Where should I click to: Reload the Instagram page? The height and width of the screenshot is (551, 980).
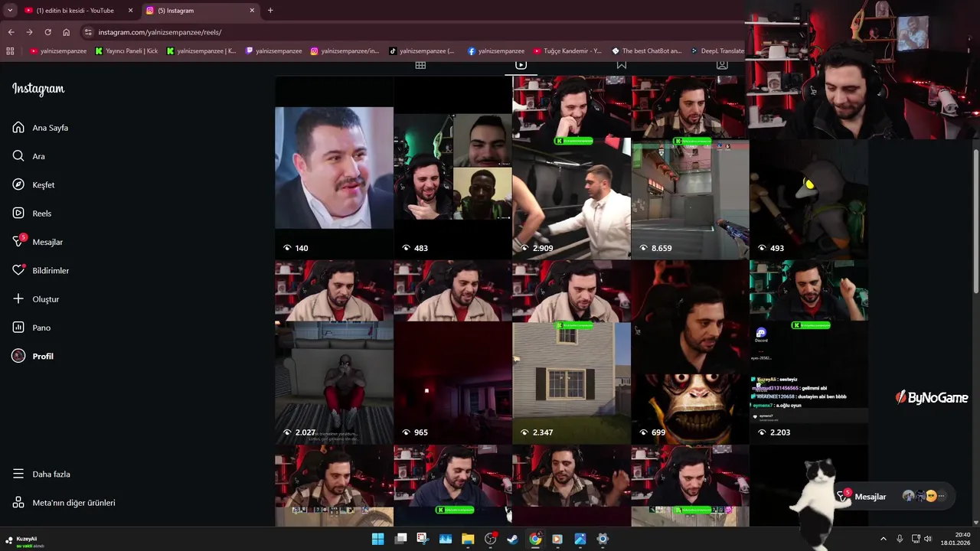[x=47, y=32]
